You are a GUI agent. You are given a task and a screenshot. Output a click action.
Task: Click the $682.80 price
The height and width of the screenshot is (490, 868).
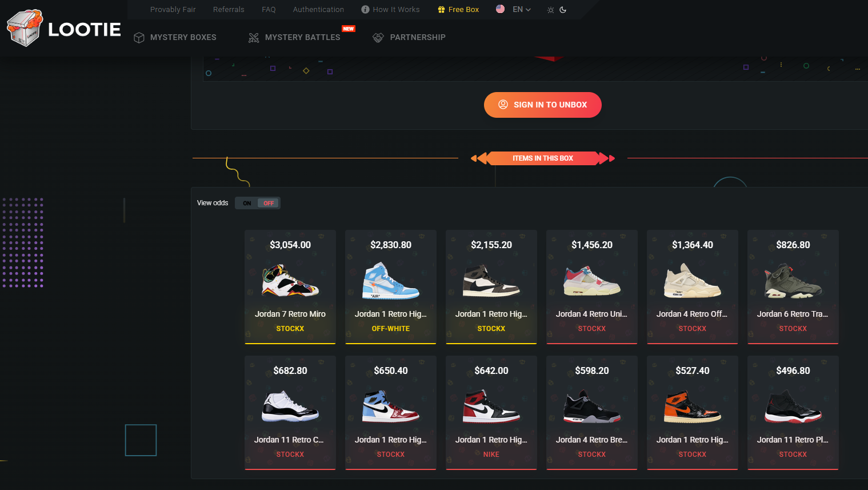click(x=290, y=371)
